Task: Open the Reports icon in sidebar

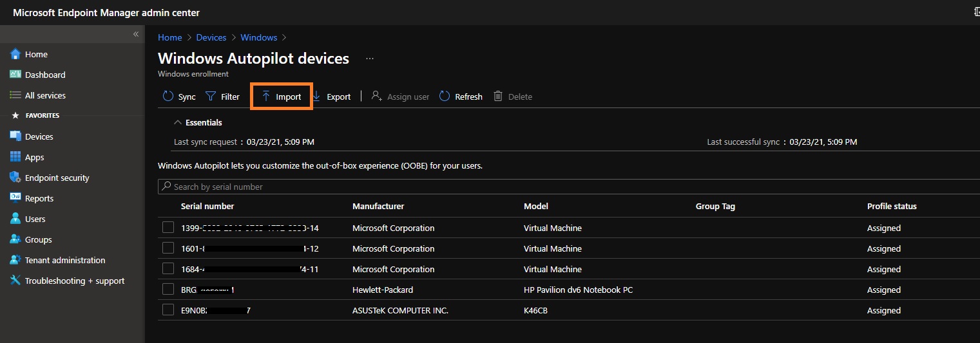Action: click(x=15, y=198)
